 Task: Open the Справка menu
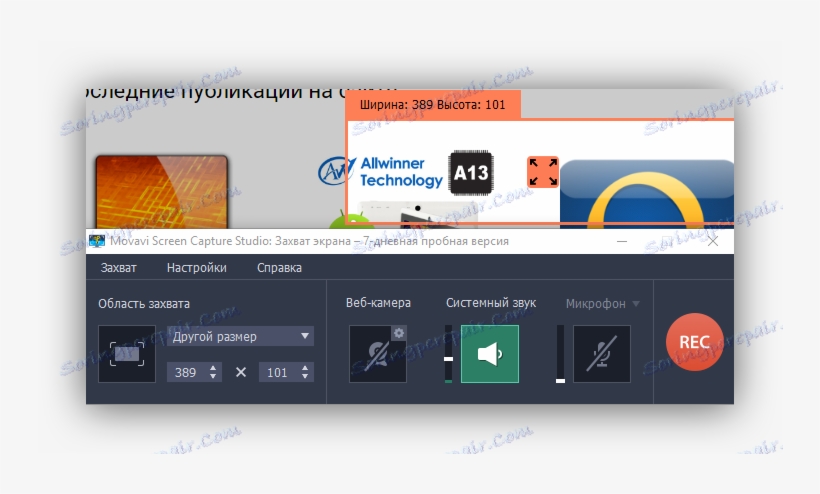coord(279,268)
